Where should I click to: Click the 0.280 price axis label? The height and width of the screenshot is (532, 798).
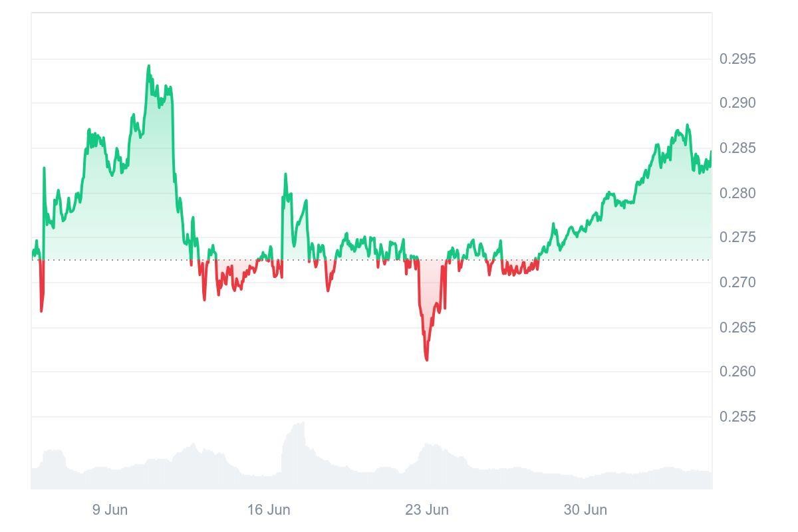coord(737,193)
